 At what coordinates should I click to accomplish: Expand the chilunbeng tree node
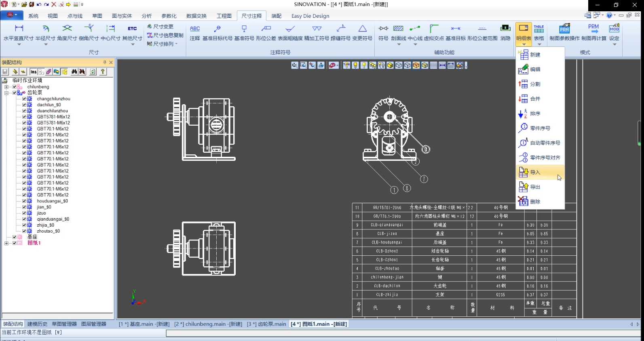(x=6, y=87)
